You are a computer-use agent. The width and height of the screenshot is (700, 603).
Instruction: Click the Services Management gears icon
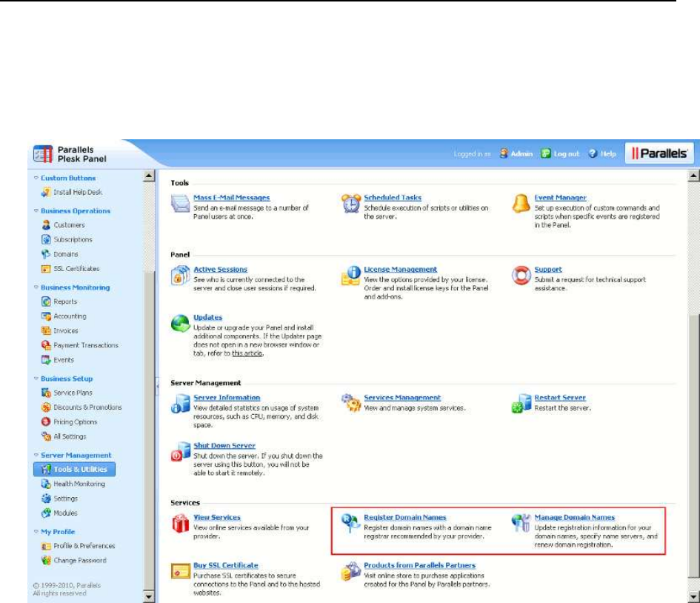[351, 403]
